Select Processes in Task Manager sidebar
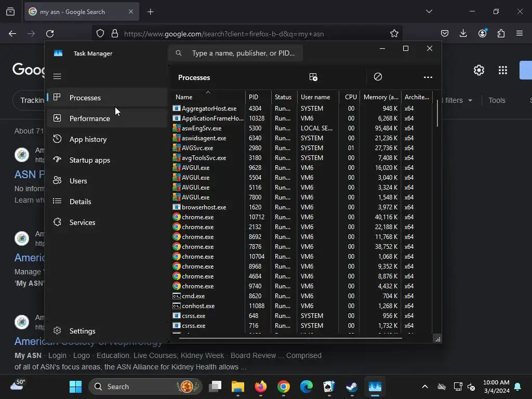The image size is (532, 399). (107, 98)
